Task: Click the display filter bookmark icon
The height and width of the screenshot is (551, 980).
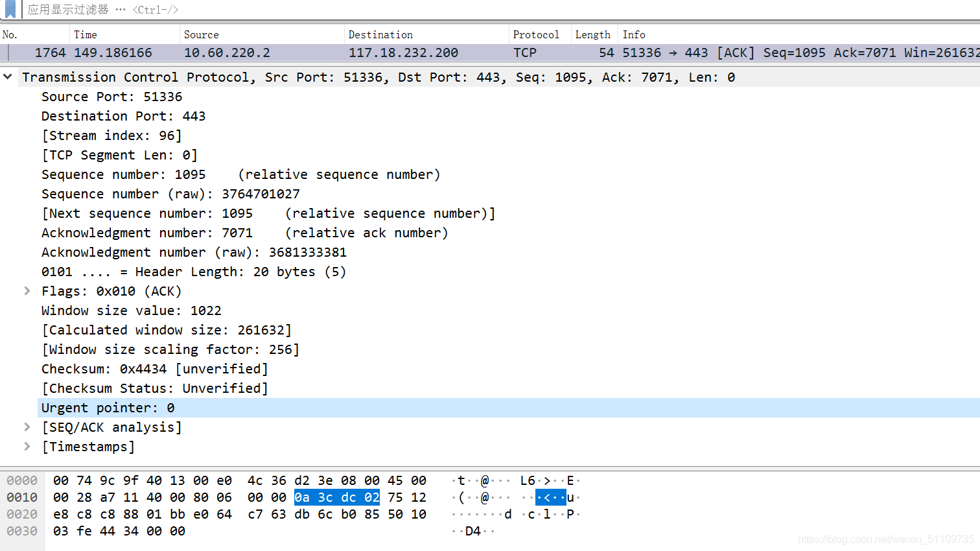Action: pyautogui.click(x=10, y=9)
